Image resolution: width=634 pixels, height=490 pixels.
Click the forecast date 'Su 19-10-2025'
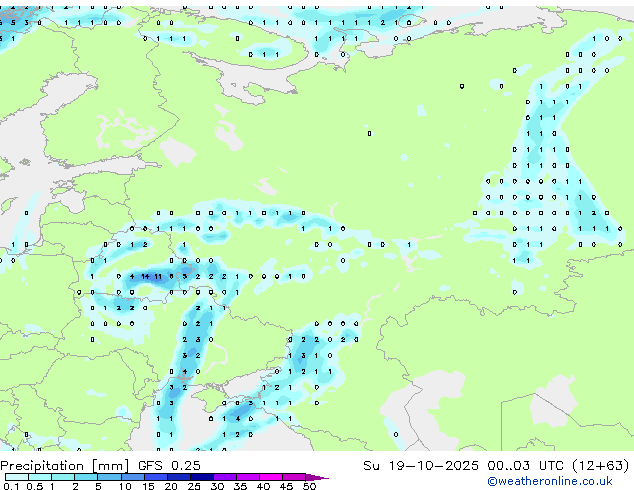pyautogui.click(x=421, y=466)
